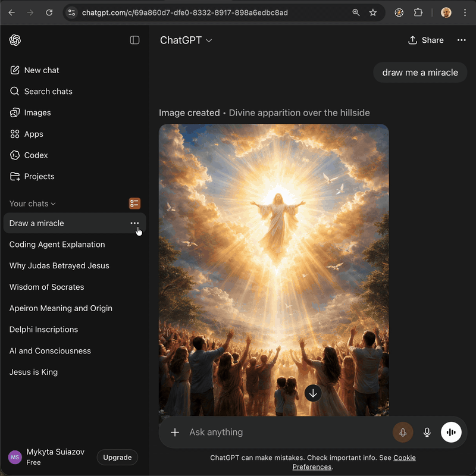The image size is (476, 476).
Task: Click the dictation microphone icon
Action: [427, 432]
